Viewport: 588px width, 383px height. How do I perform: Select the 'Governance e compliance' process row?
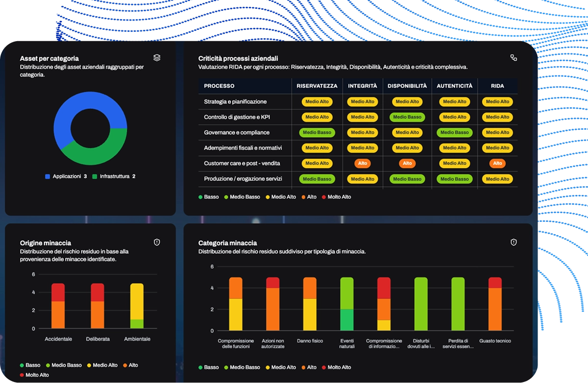[358, 132]
